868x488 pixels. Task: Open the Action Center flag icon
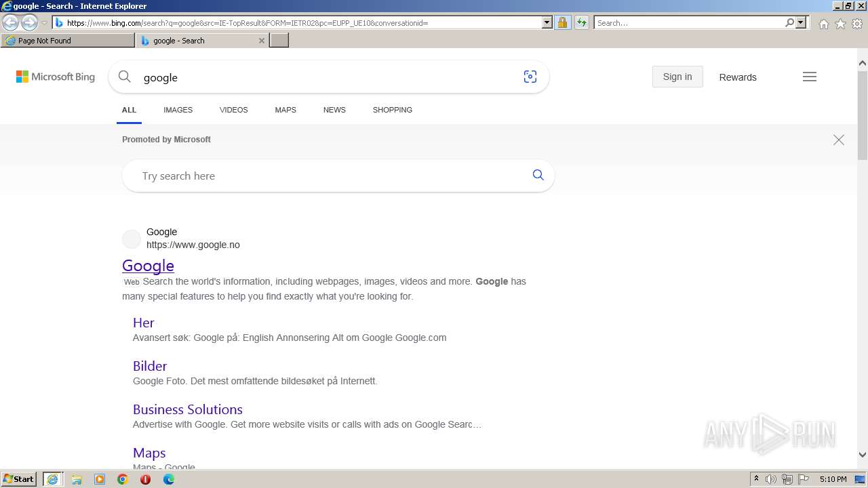[x=804, y=479]
